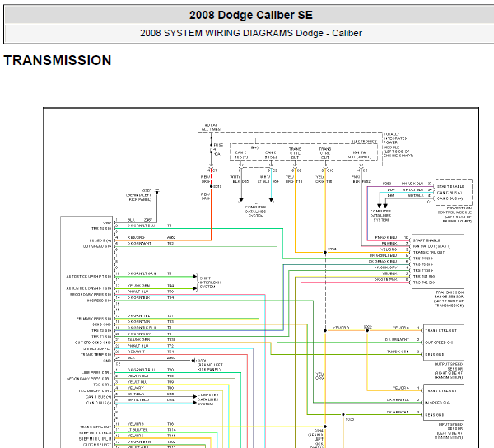Click the fuse symbol labeled "FUSE"
The width and height of the screenshot is (494, 448).
212,149
